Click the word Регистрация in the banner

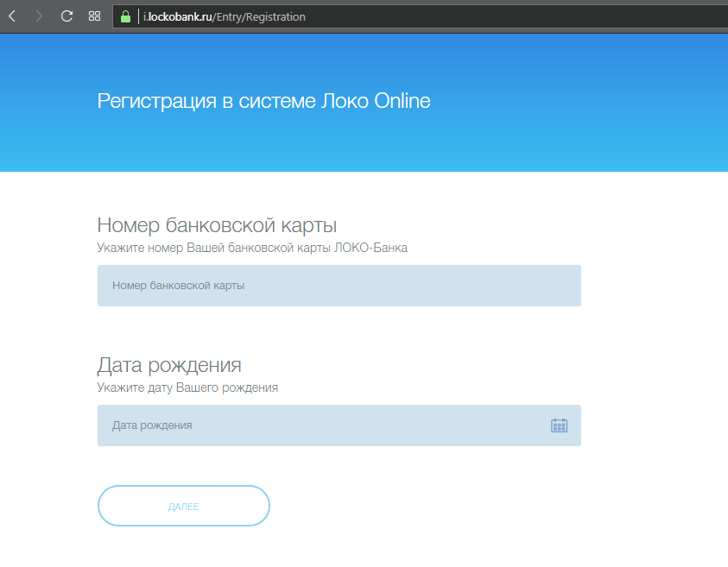pos(156,101)
